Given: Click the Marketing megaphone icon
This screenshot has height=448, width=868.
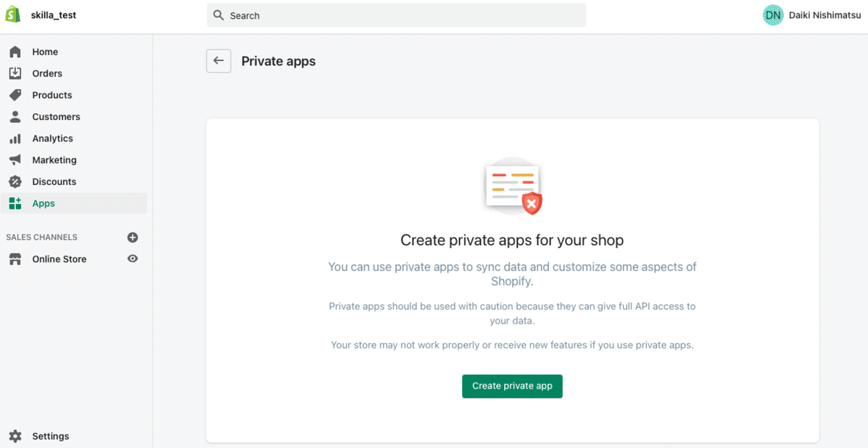Looking at the screenshot, I should (15, 160).
